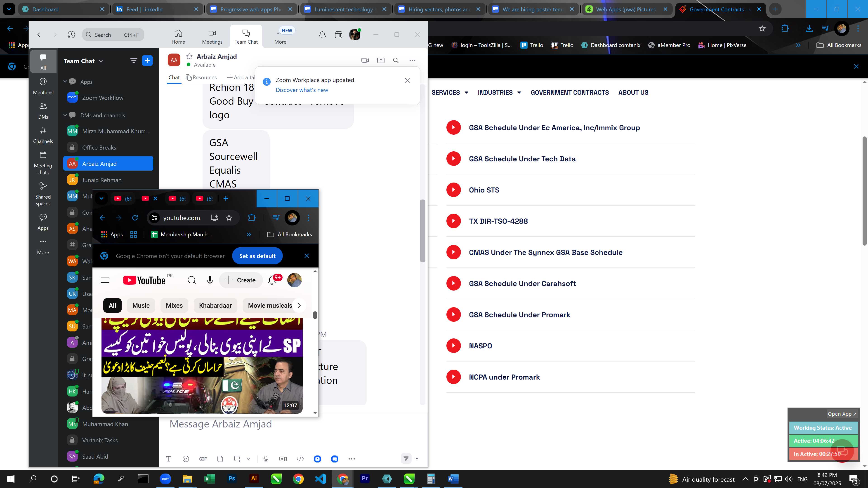Insert code snippet icon
This screenshot has height=488, width=868.
click(300, 459)
